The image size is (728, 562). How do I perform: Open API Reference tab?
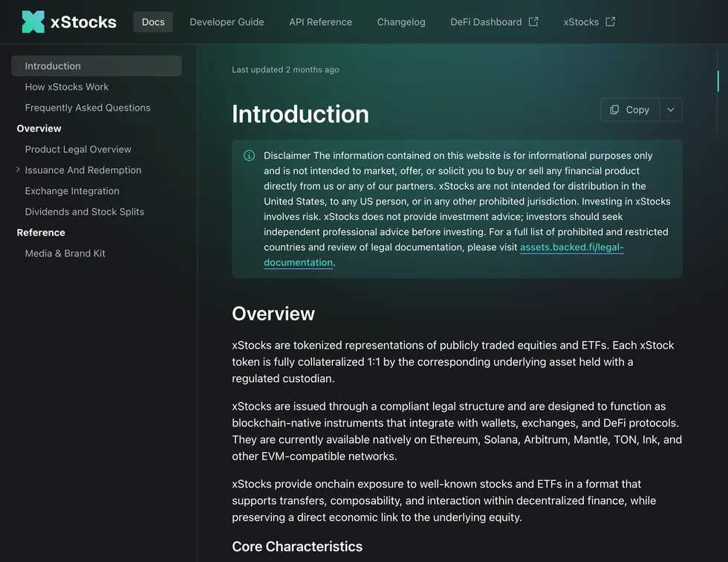tap(320, 22)
